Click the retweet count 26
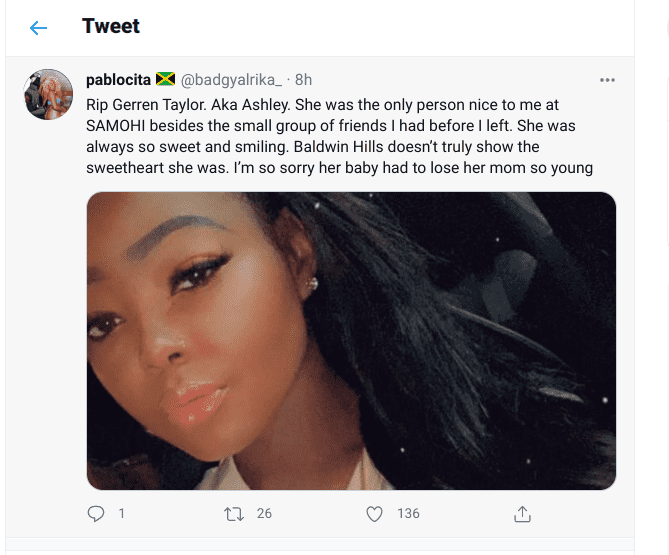The height and width of the screenshot is (555, 669). tap(264, 513)
